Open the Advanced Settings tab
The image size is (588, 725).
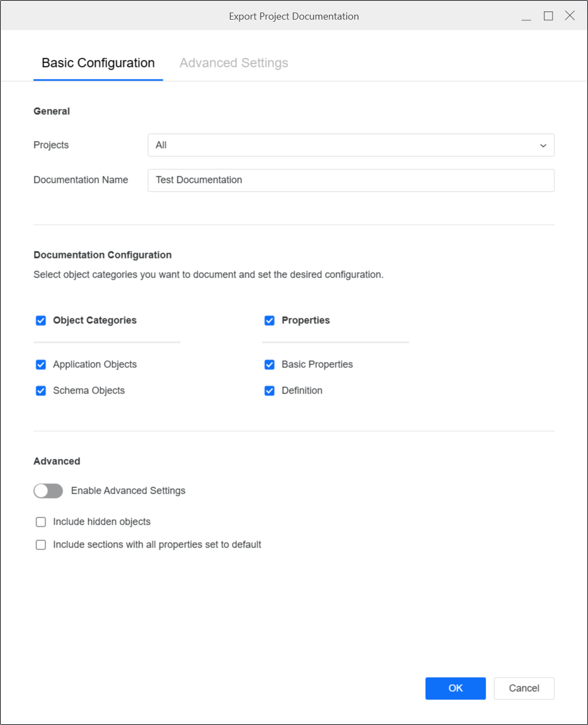click(x=234, y=63)
